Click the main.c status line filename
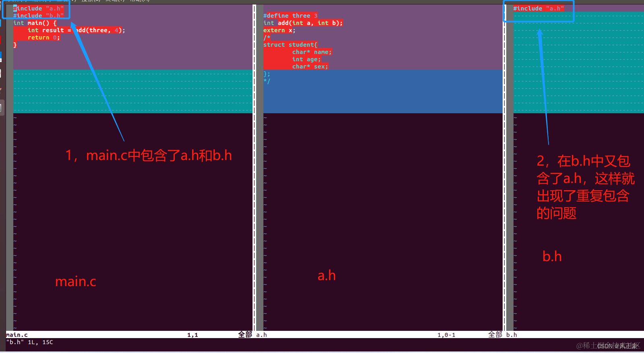 click(x=17, y=335)
